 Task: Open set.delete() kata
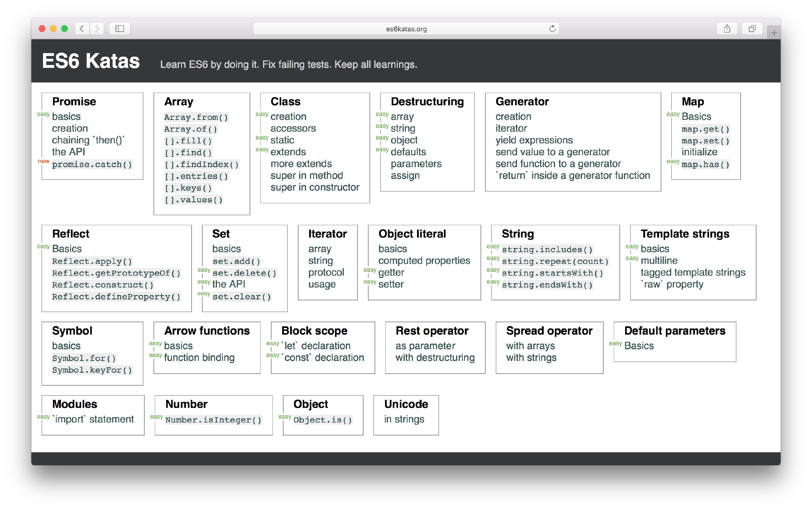point(245,273)
